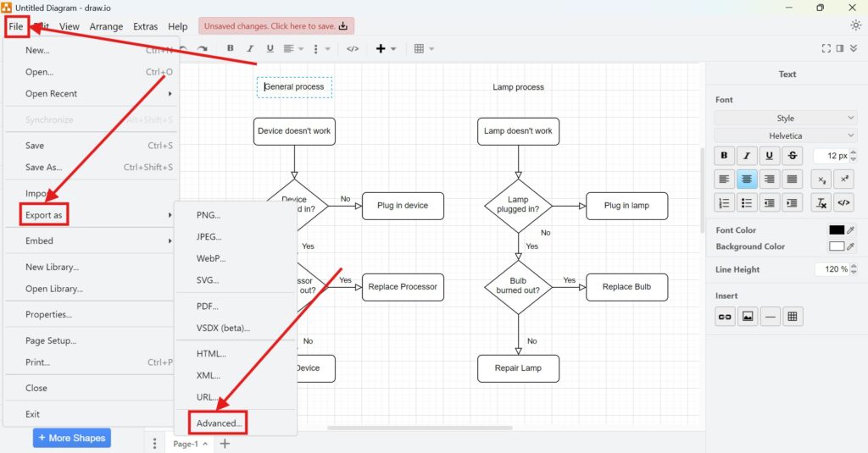
Task: Click the superscript icon
Action: point(843,179)
